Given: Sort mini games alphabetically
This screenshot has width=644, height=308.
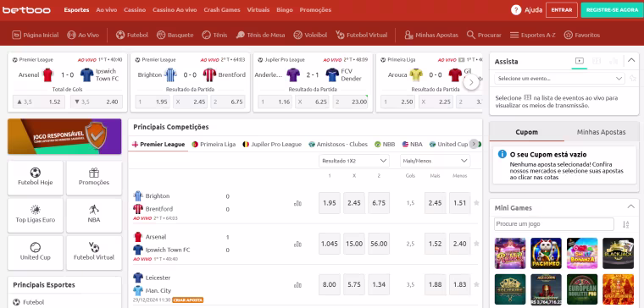Looking at the screenshot, I should coord(625,224).
